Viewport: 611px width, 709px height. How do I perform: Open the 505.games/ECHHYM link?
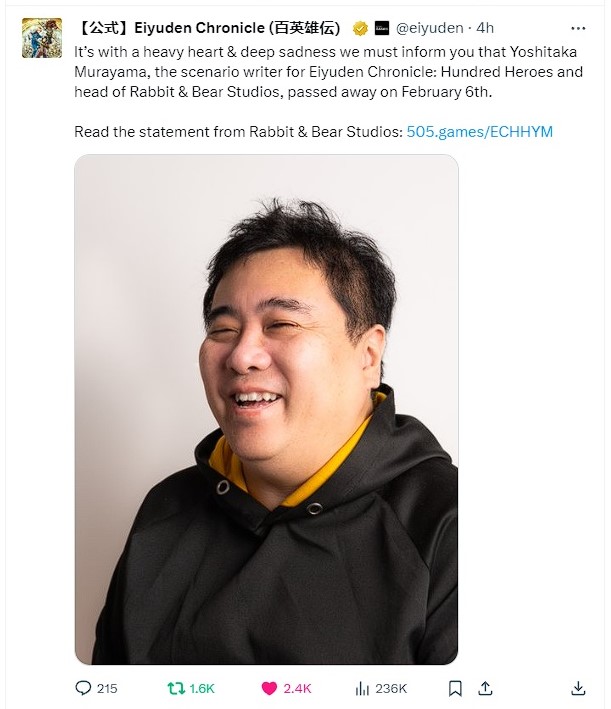coord(479,132)
